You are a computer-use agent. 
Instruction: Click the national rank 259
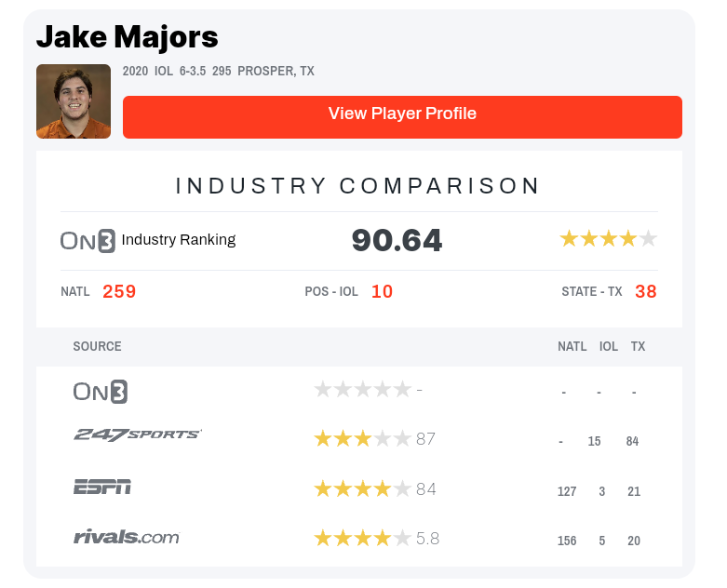pyautogui.click(x=119, y=291)
